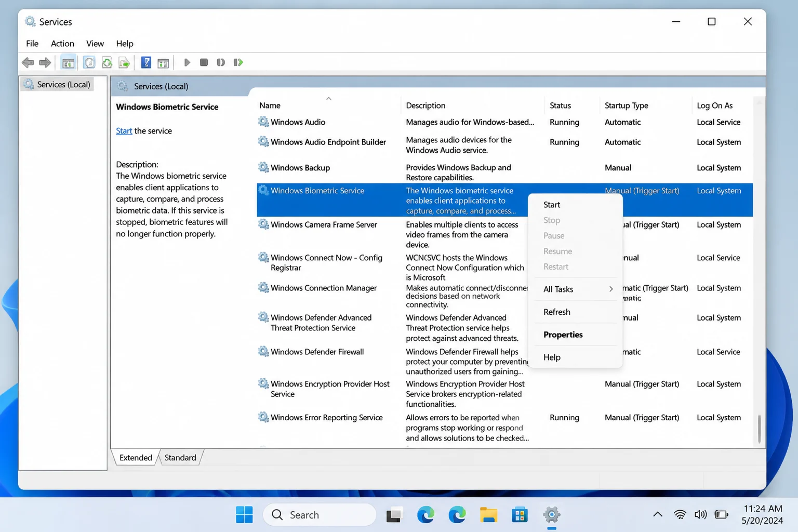Image resolution: width=798 pixels, height=532 pixels.
Task: Click the green Refresh toolbar icon
Action: pos(107,63)
